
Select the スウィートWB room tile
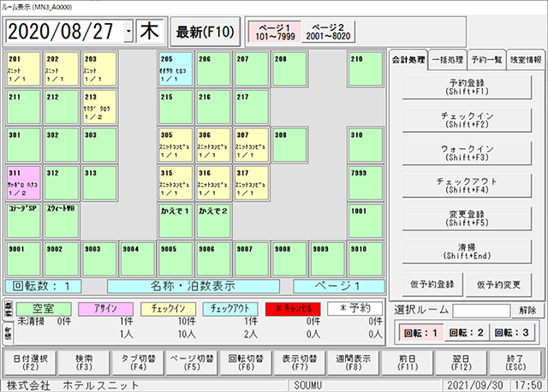[62, 221]
